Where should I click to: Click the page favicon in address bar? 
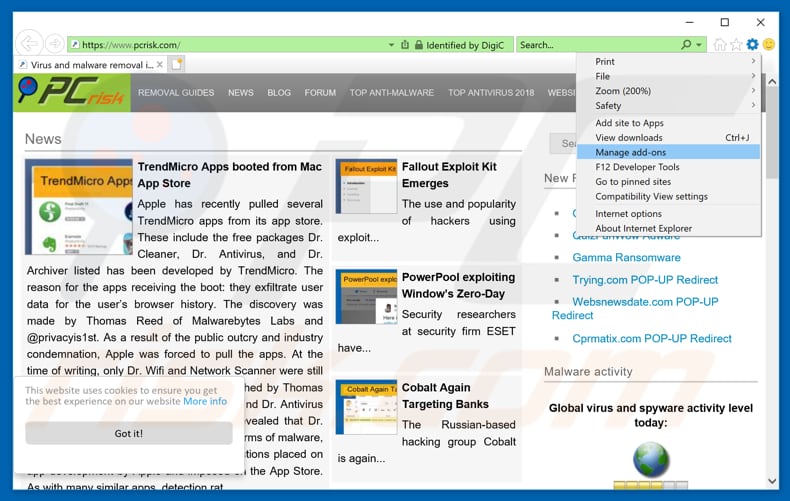tap(75, 44)
